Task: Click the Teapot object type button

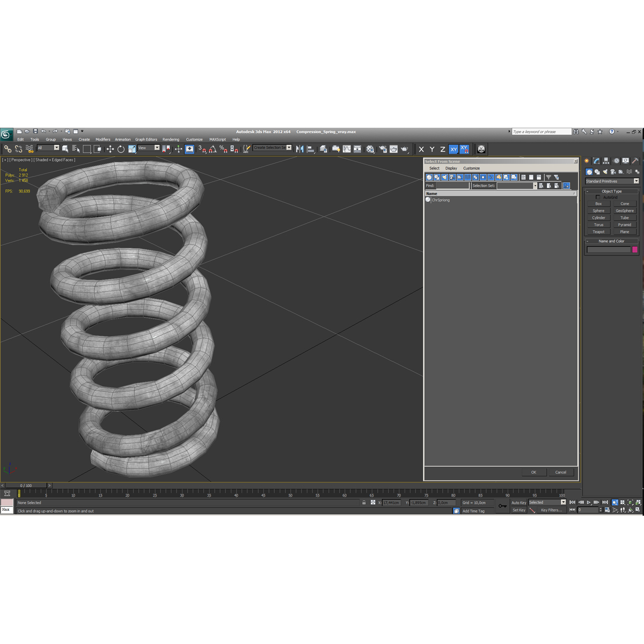Action: 598,231
